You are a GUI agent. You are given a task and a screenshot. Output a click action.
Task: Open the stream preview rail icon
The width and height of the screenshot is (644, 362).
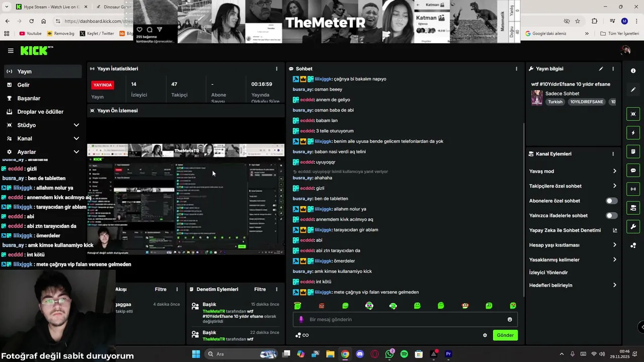point(633,114)
